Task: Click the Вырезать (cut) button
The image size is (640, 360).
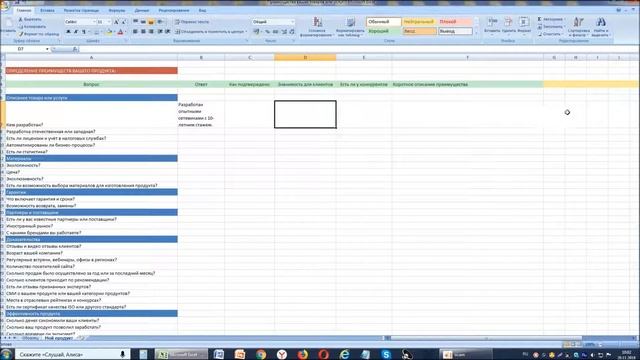Action: (x=30, y=19)
